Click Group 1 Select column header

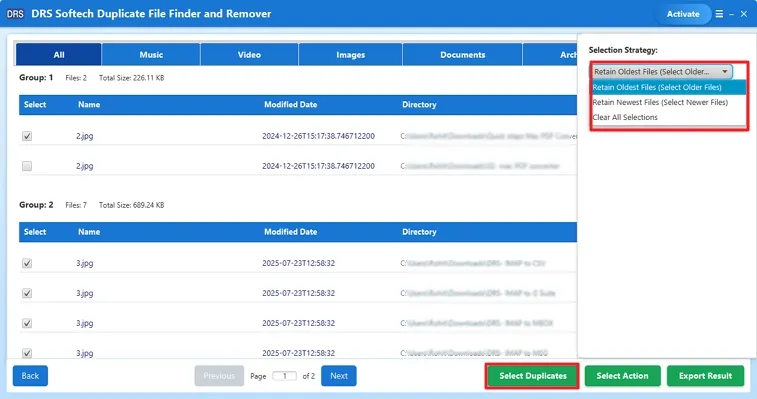tap(35, 104)
